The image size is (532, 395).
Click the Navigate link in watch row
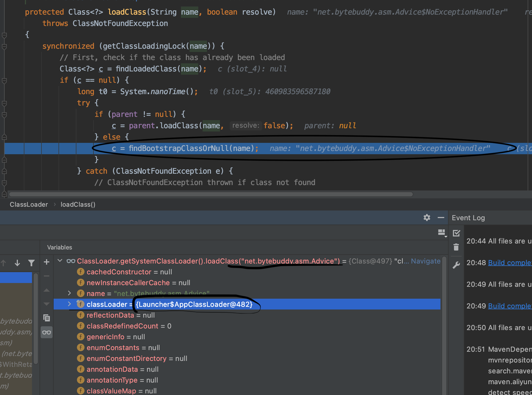click(426, 261)
